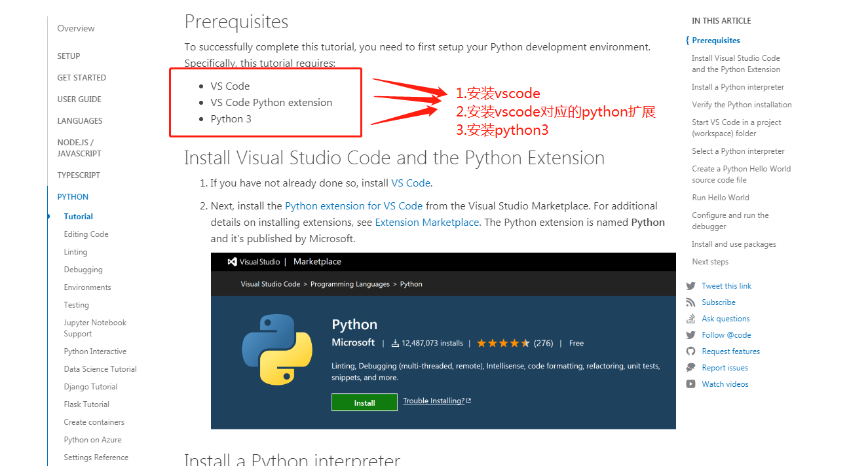The height and width of the screenshot is (466, 868).
Task: Open Python Interactive in sidebar
Action: (x=95, y=351)
